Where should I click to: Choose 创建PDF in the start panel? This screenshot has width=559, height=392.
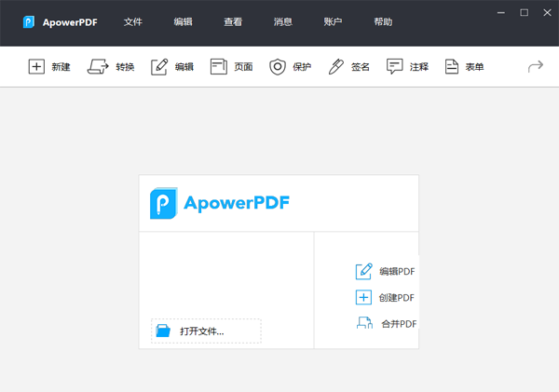click(x=386, y=298)
